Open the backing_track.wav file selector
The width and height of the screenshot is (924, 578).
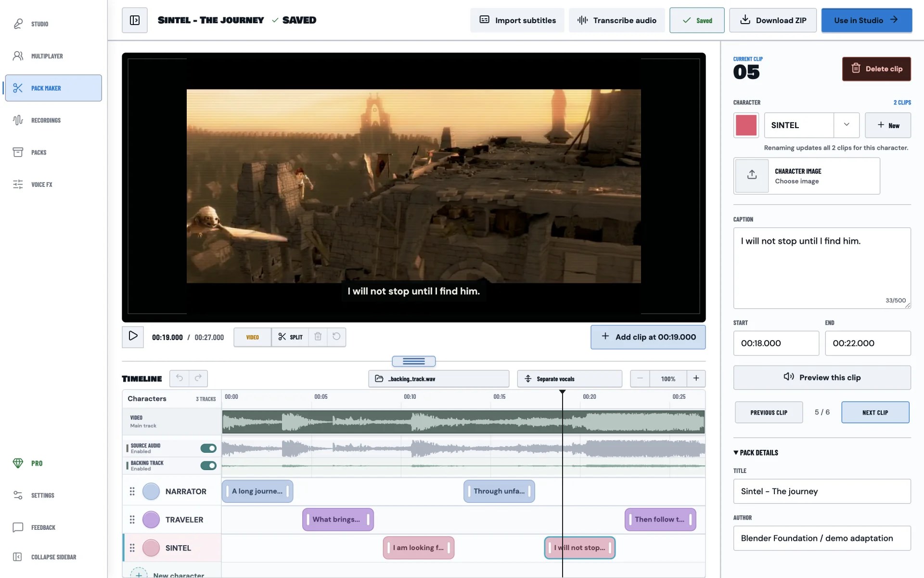coord(439,379)
